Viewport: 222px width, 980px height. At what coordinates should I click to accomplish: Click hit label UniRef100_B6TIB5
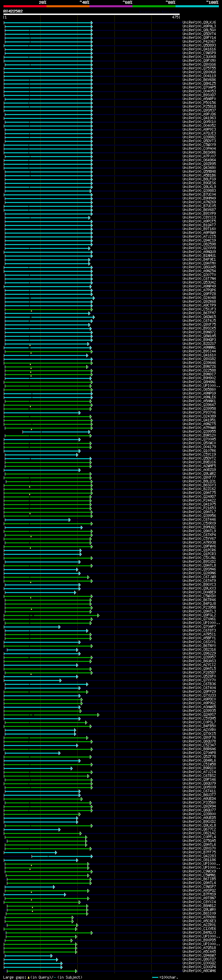tap(199, 879)
